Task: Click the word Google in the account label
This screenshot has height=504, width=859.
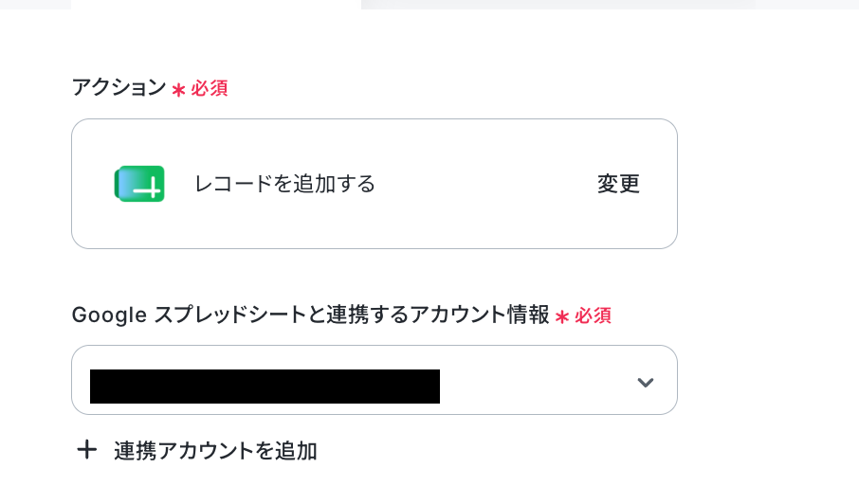Action: click(x=109, y=315)
